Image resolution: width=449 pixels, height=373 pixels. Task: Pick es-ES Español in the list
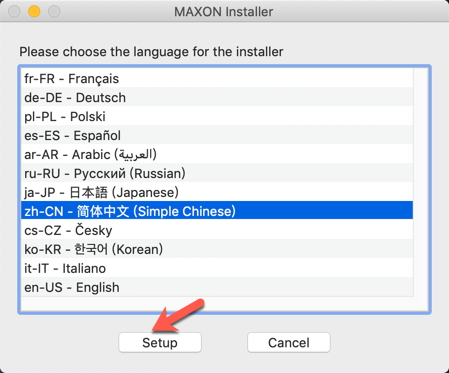pyautogui.click(x=217, y=135)
